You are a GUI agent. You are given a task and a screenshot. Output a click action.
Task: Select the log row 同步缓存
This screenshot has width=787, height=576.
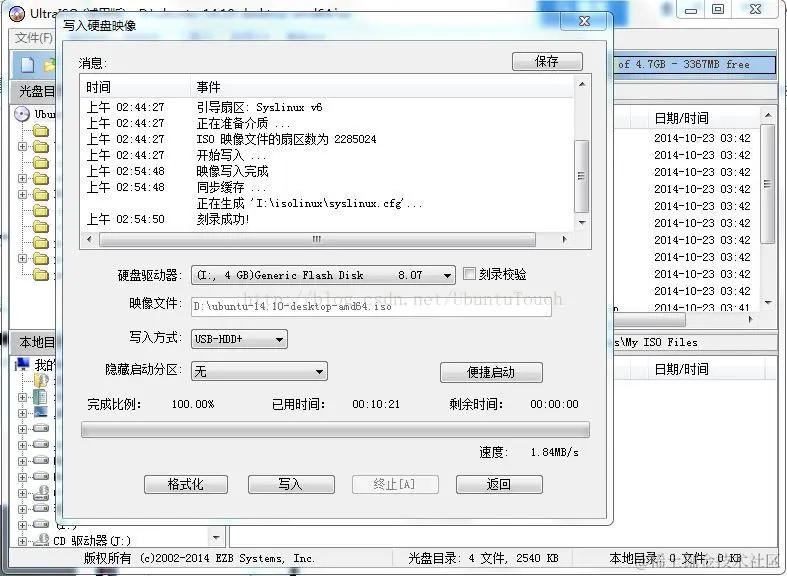coord(327,187)
